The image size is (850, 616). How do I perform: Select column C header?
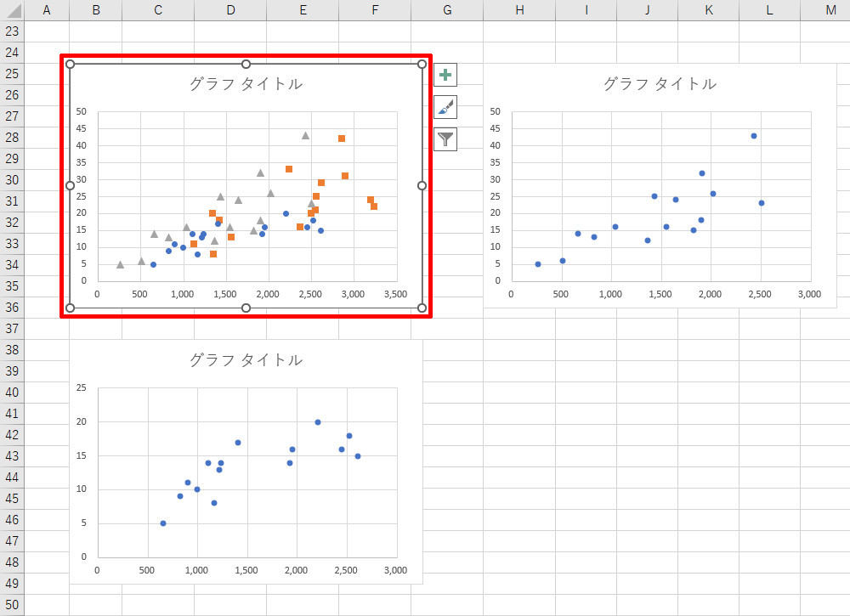click(x=158, y=9)
